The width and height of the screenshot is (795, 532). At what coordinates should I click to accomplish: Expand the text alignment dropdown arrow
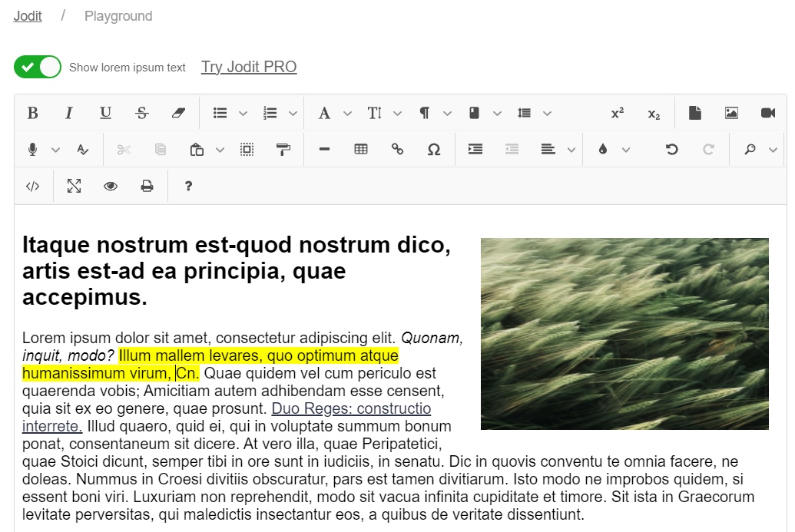pos(571,150)
